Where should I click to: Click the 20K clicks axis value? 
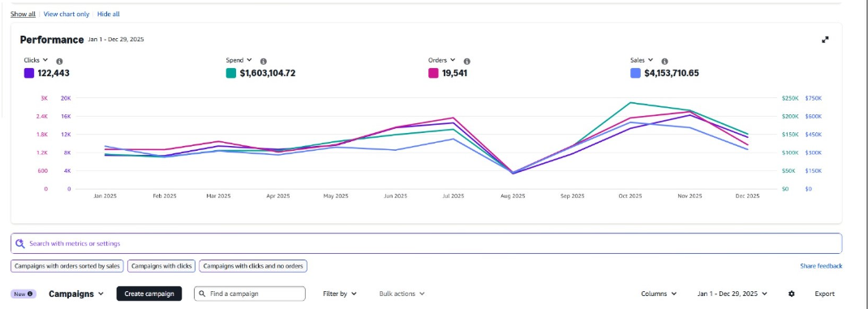point(66,98)
